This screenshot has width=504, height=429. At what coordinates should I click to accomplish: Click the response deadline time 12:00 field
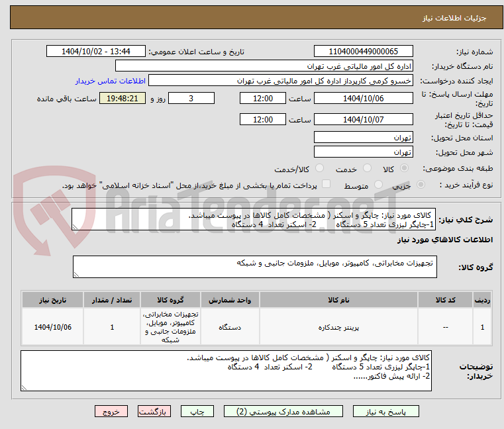263,99
